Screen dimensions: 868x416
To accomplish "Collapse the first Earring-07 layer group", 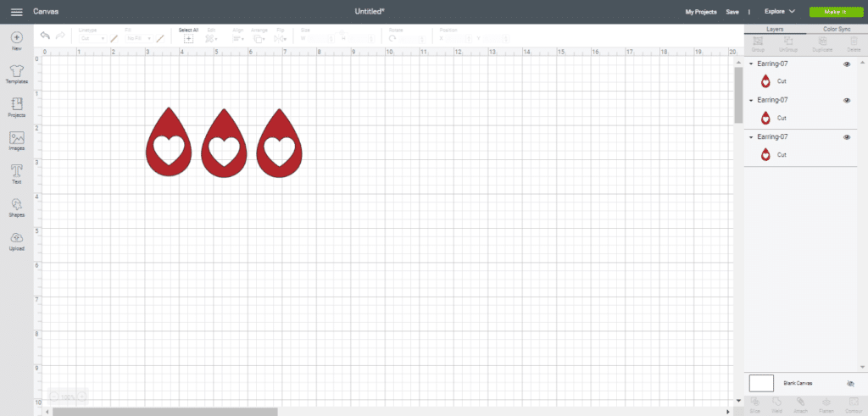I will click(x=751, y=64).
